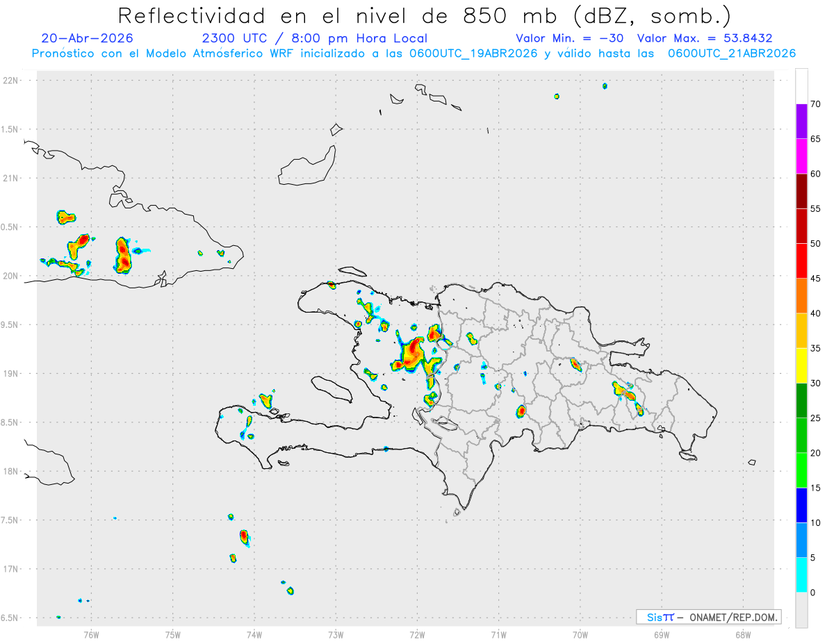
Task: Click the dark green 25-30 dBZ swatch
Action: coord(801,400)
